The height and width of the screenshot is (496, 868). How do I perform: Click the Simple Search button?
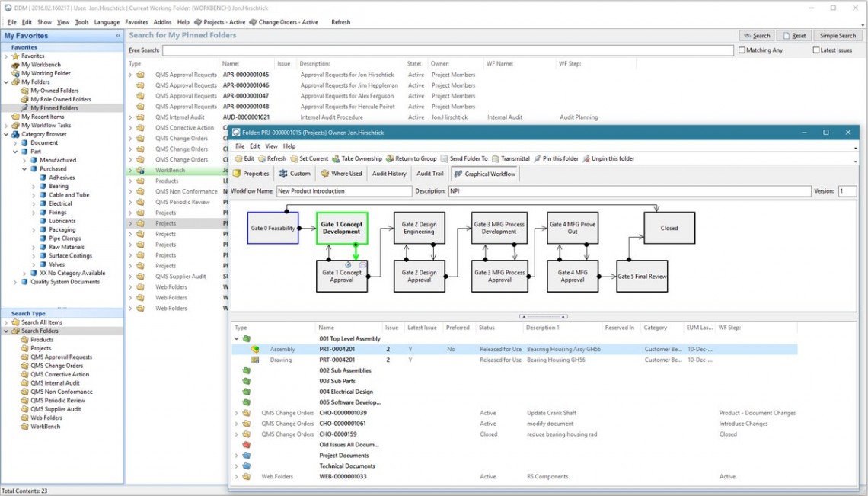pyautogui.click(x=838, y=36)
